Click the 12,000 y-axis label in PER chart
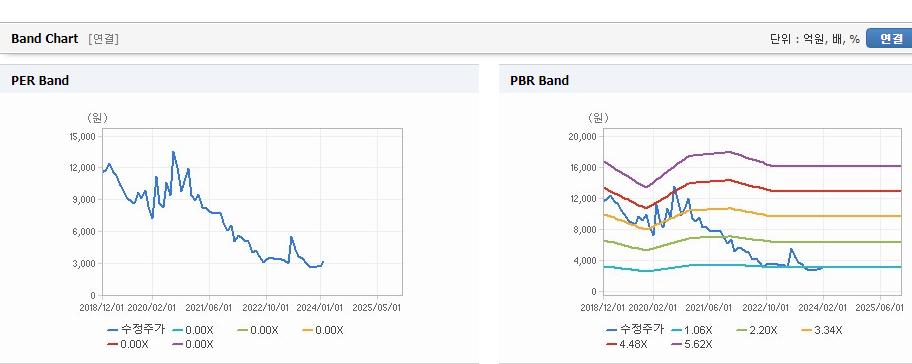The width and height of the screenshot is (912, 364). (83, 168)
